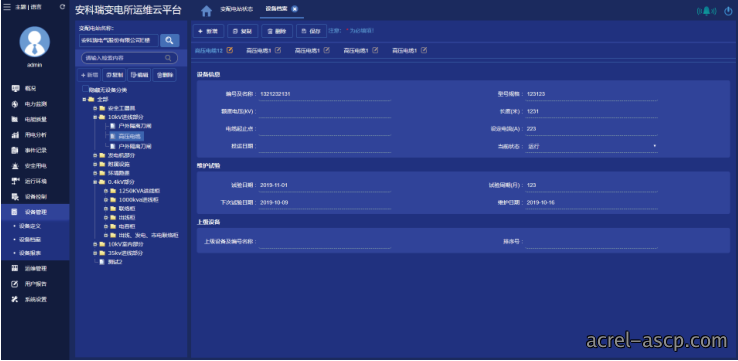Open the 当前状态 dropdown showing 运行
This screenshot has width=738, height=361.
tap(592, 146)
